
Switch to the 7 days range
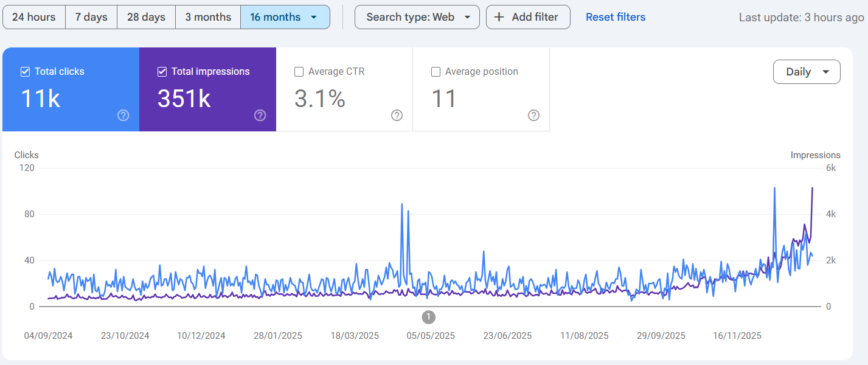click(91, 17)
